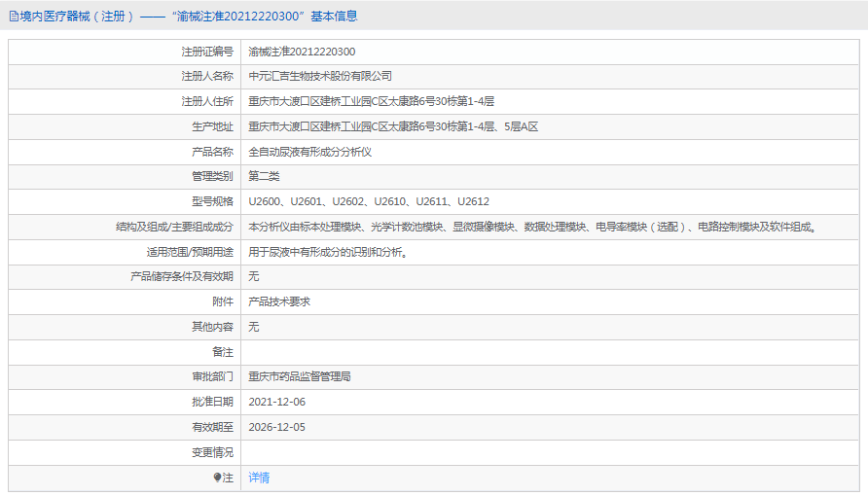Click the 其他内容 label
The width and height of the screenshot is (868, 496).
212,327
